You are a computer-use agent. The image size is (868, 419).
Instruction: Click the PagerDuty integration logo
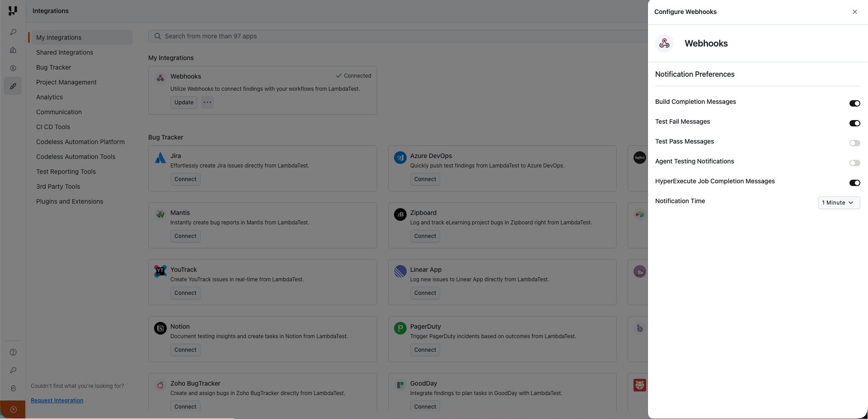click(400, 328)
